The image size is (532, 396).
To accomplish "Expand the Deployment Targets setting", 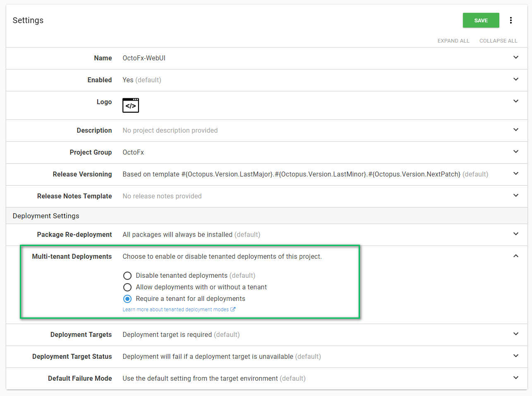I will (x=516, y=334).
